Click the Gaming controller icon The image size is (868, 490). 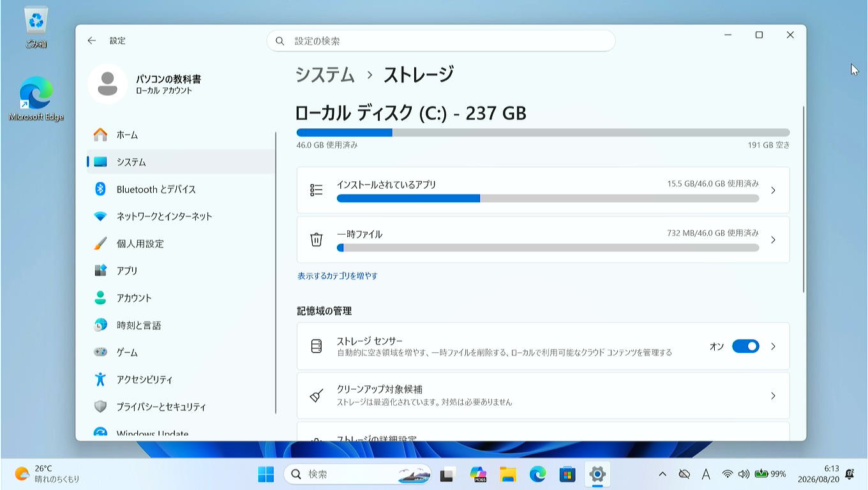click(x=100, y=352)
